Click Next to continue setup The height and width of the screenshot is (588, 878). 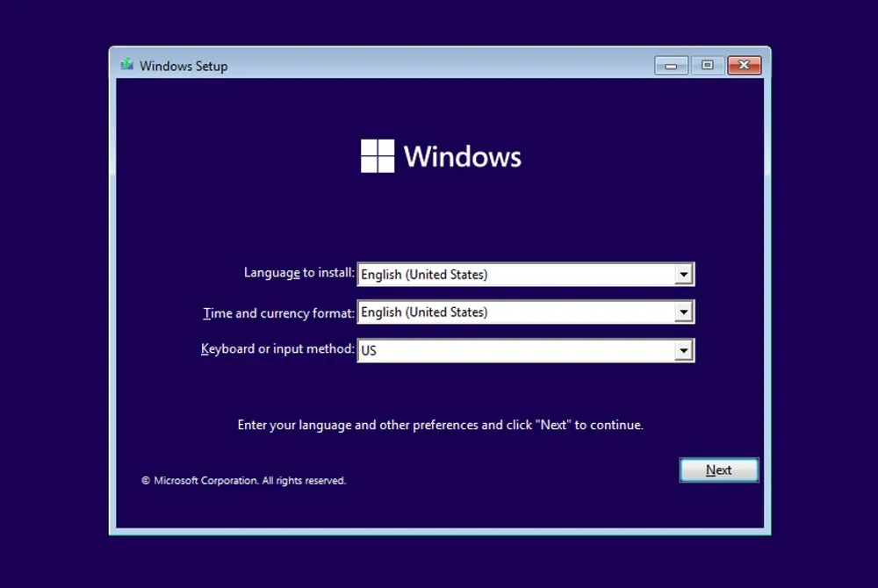pyautogui.click(x=719, y=470)
